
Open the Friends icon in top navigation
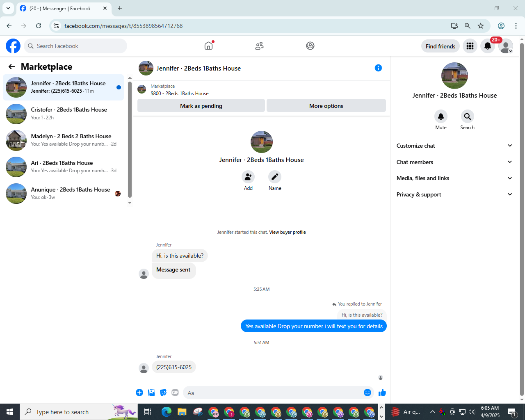(259, 46)
